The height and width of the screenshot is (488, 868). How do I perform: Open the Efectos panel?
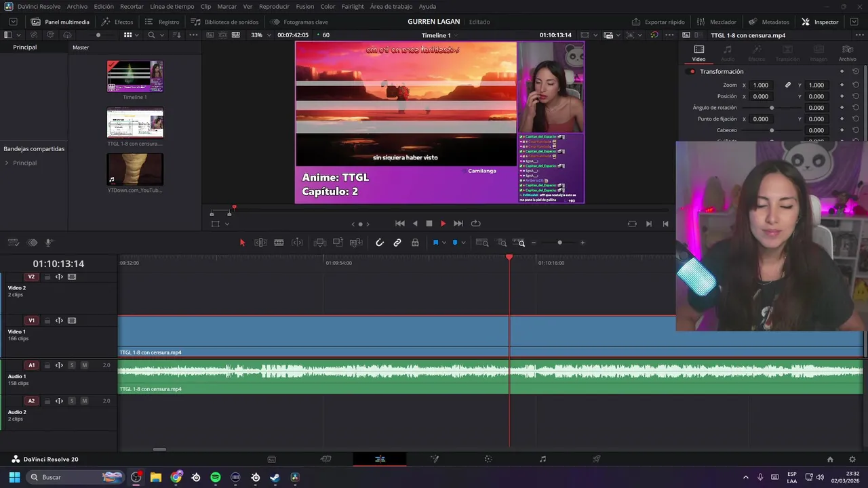point(117,22)
